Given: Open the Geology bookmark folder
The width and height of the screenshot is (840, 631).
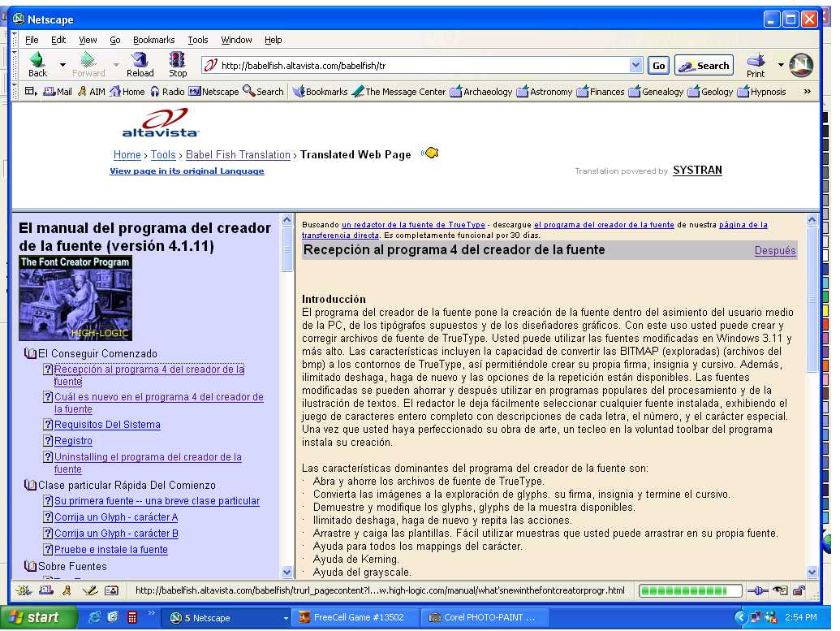Looking at the screenshot, I should [710, 92].
